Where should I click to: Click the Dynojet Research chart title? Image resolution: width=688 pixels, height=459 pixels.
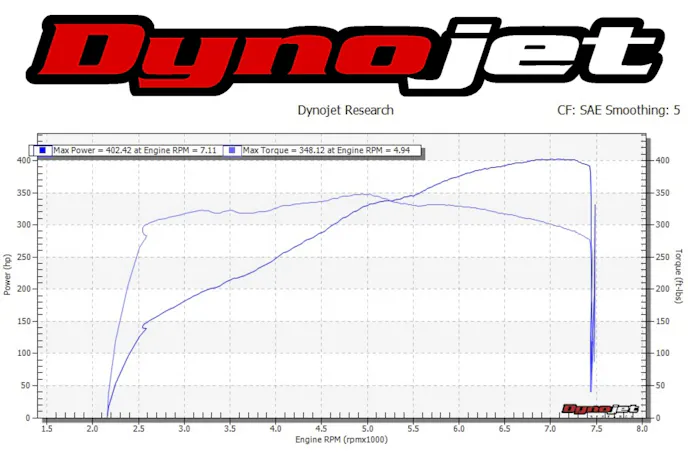345,110
